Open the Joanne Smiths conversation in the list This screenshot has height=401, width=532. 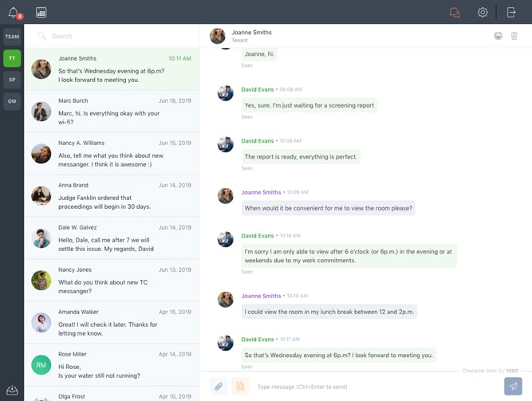point(112,69)
